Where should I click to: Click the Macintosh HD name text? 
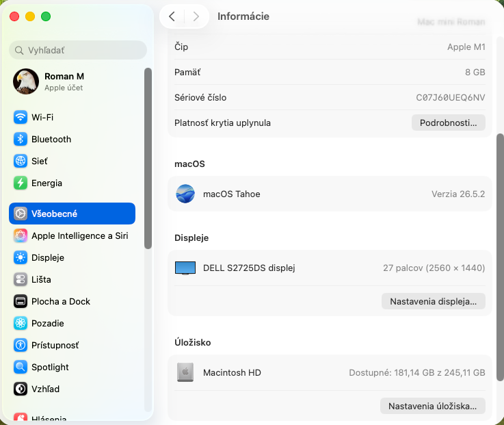[x=232, y=372]
